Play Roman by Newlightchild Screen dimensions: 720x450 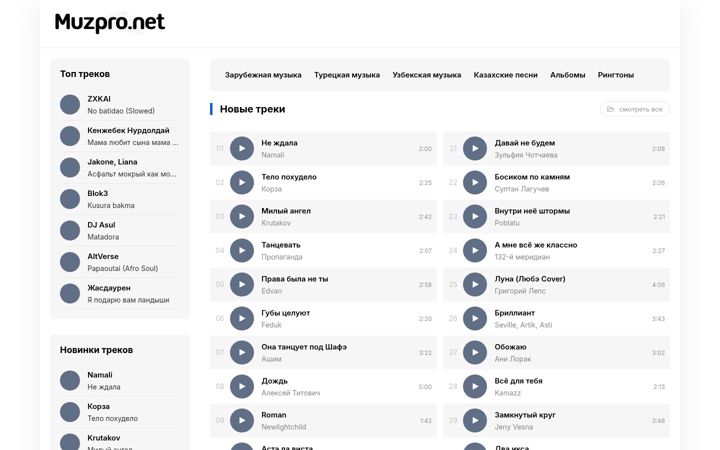click(242, 420)
